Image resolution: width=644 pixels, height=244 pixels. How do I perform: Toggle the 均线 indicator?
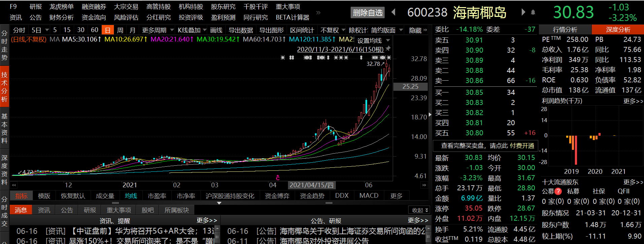[131, 196]
